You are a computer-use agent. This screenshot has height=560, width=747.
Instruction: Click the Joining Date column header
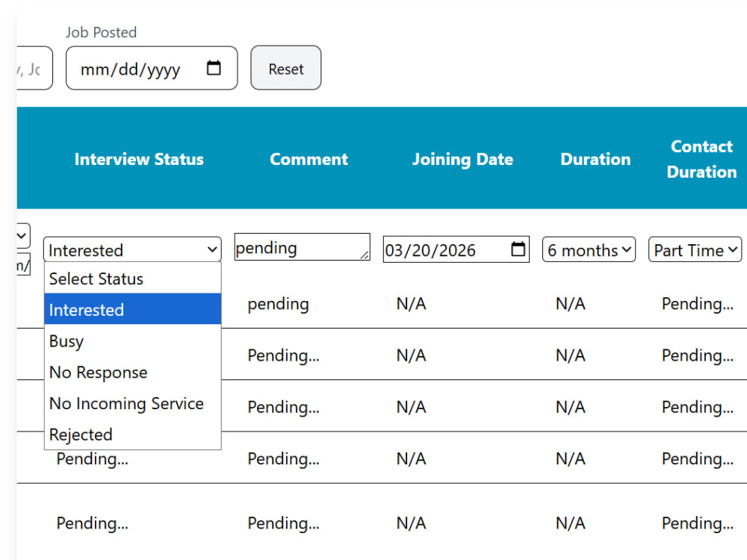(x=462, y=159)
